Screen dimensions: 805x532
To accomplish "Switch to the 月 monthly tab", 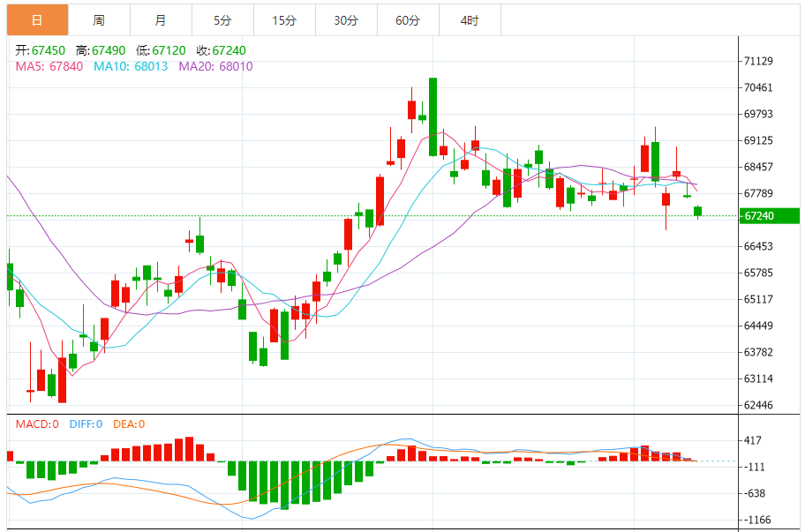I will click(161, 20).
